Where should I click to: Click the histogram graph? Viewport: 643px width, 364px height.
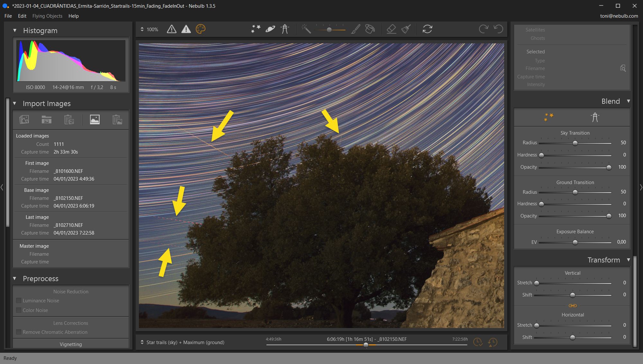(71, 60)
